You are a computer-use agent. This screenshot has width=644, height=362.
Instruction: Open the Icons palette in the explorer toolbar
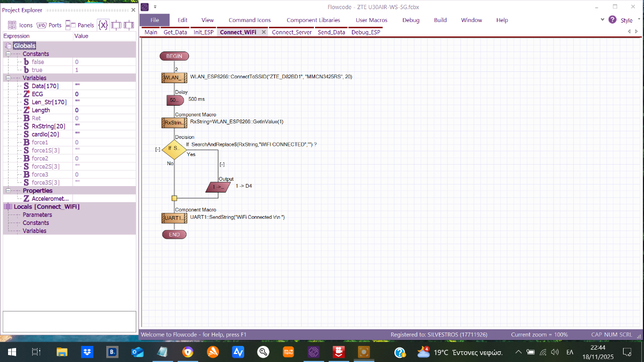click(12, 25)
